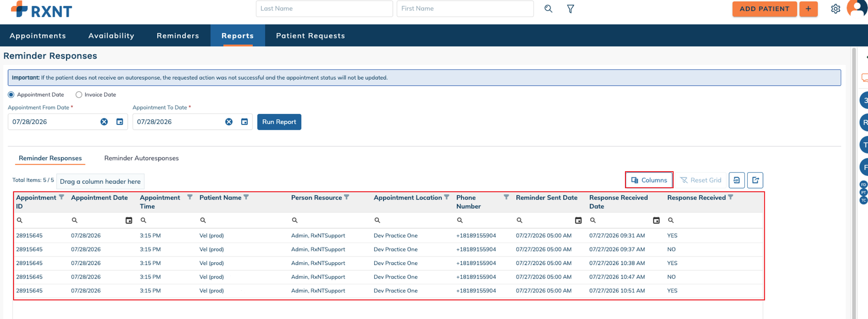
Task: Open the Patient Requests tab
Action: (x=311, y=36)
